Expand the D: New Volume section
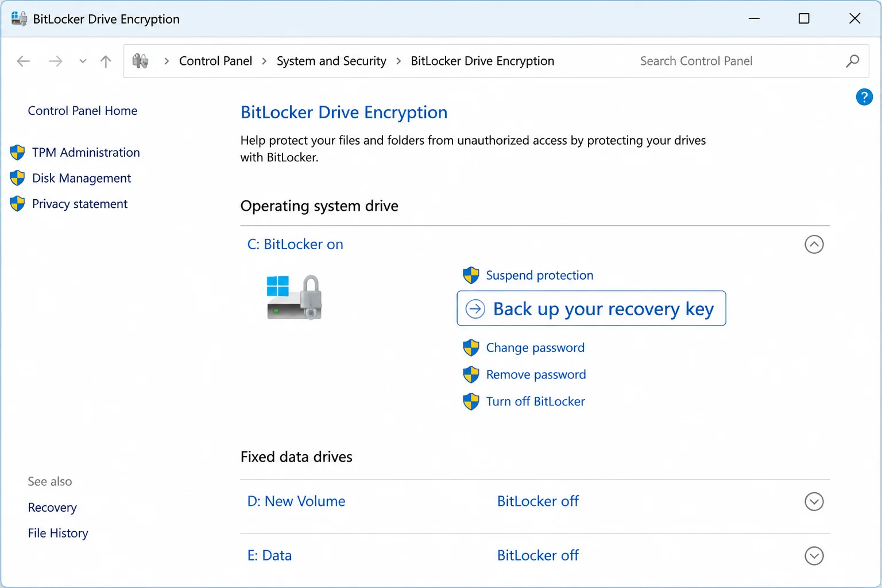 click(814, 502)
